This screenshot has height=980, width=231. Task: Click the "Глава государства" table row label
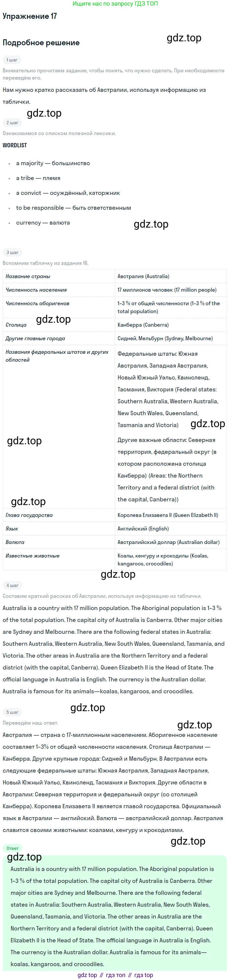(29, 515)
